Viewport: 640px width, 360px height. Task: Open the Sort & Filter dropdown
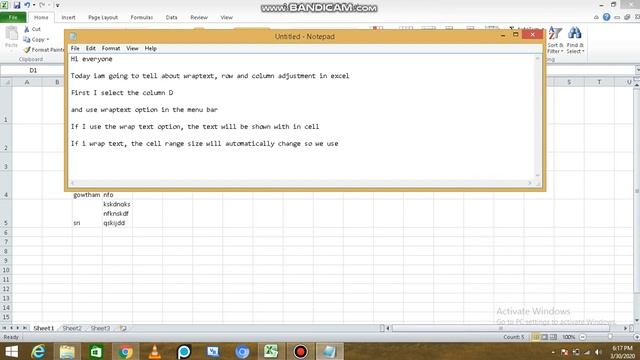555,40
